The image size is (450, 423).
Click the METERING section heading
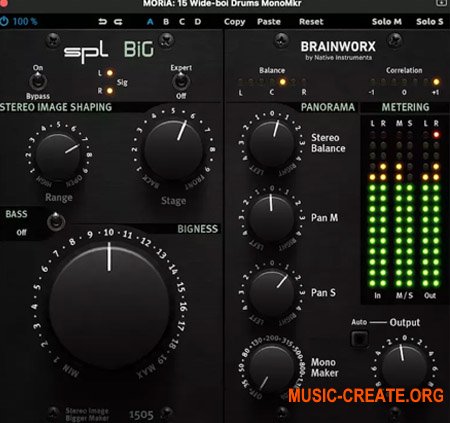coord(405,107)
